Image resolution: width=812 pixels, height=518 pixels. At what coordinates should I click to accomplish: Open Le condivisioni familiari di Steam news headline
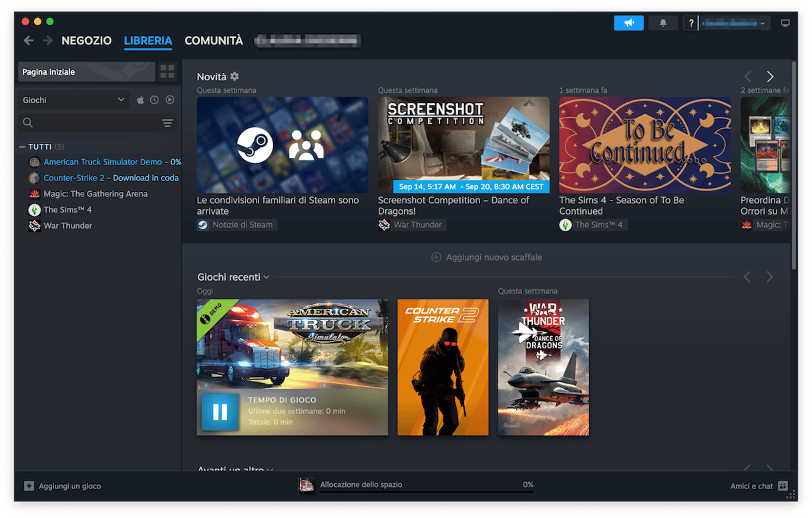tap(278, 206)
